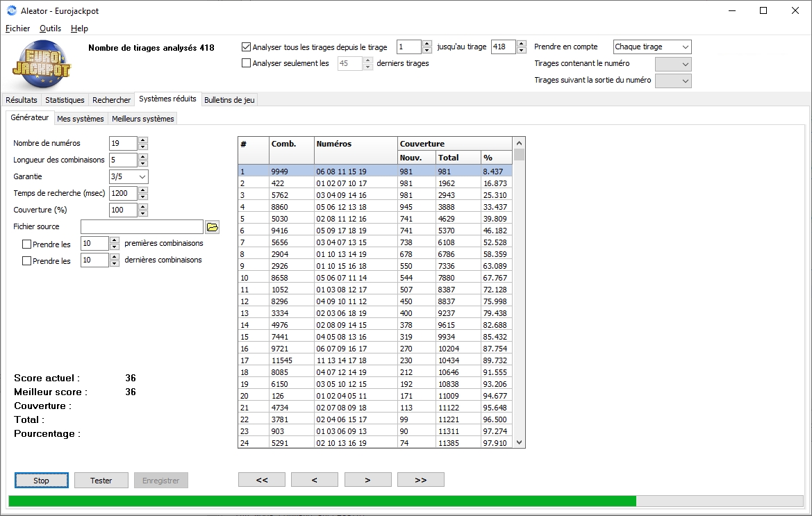The height and width of the screenshot is (516, 812).
Task: Open the Fichier menu
Action: [17, 28]
